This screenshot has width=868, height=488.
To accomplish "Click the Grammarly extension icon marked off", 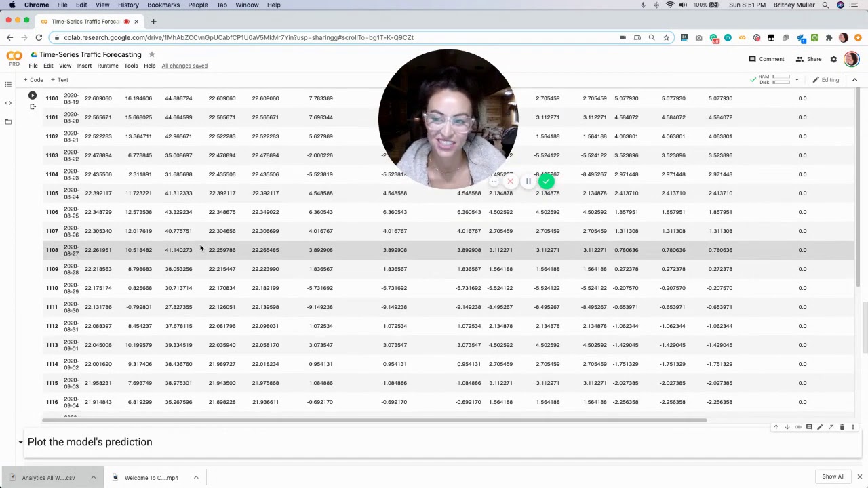I will 713,38.
